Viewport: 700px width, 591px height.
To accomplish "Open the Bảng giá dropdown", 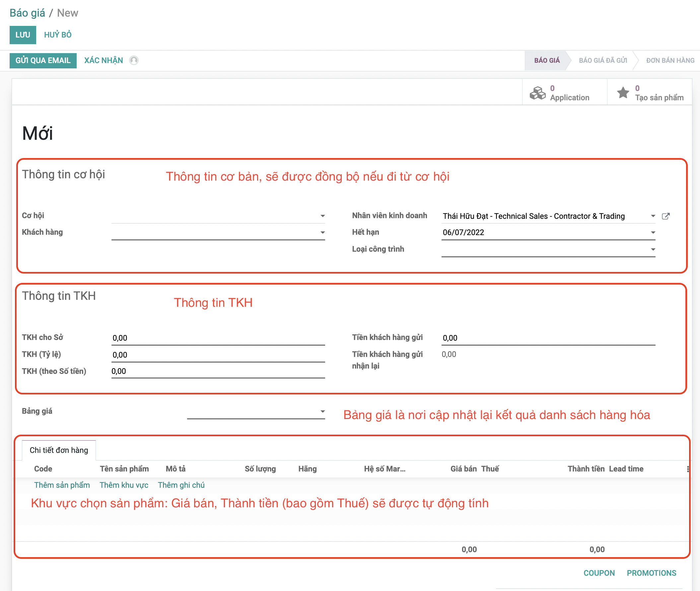I will click(x=322, y=411).
